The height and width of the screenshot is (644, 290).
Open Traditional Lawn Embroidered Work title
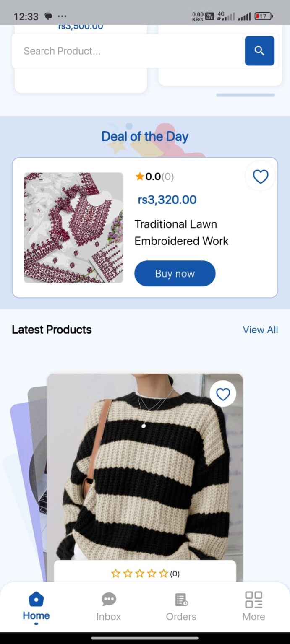click(181, 232)
